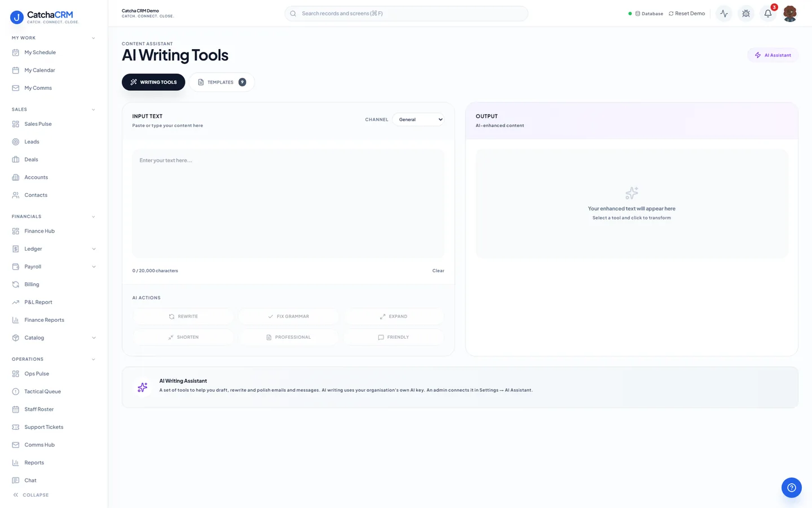Select the Writing Tools tab
This screenshot has height=508, width=812.
pos(153,82)
